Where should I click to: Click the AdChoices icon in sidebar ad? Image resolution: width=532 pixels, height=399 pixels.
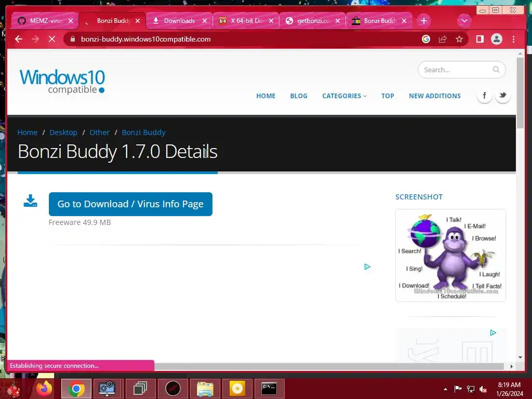coord(493,332)
